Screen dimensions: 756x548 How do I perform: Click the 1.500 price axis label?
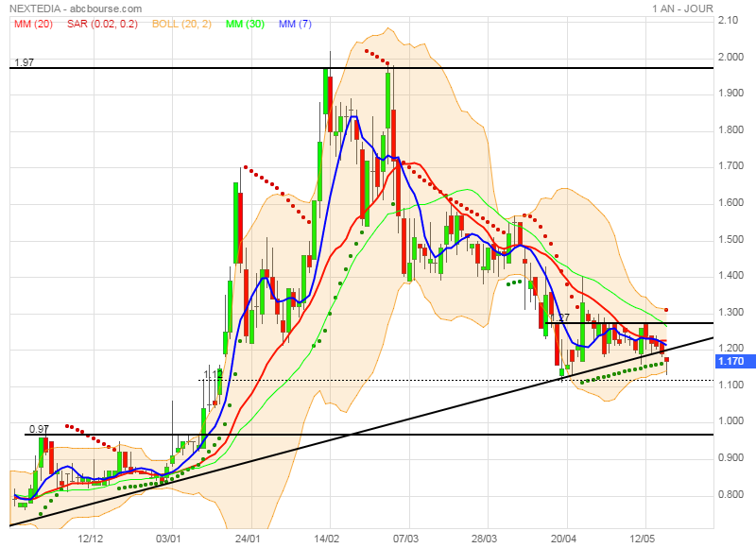[730, 240]
